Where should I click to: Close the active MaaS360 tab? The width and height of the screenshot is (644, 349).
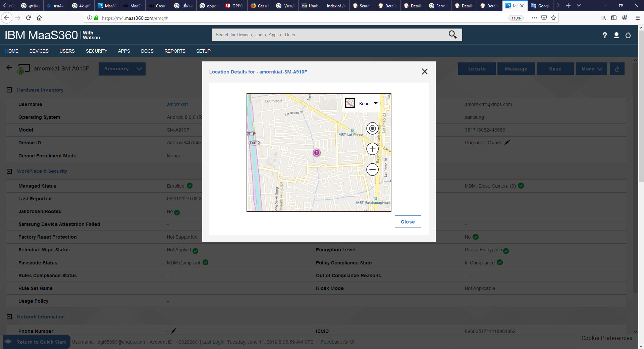coord(522,6)
